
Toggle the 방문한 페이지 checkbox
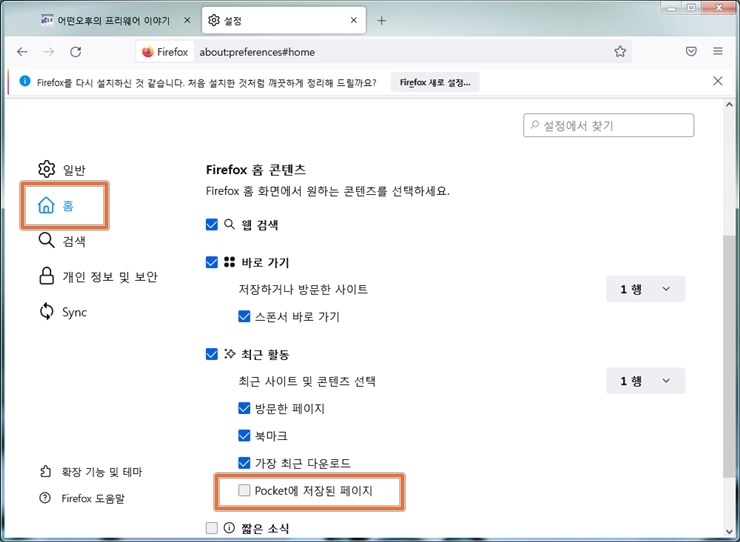244,408
